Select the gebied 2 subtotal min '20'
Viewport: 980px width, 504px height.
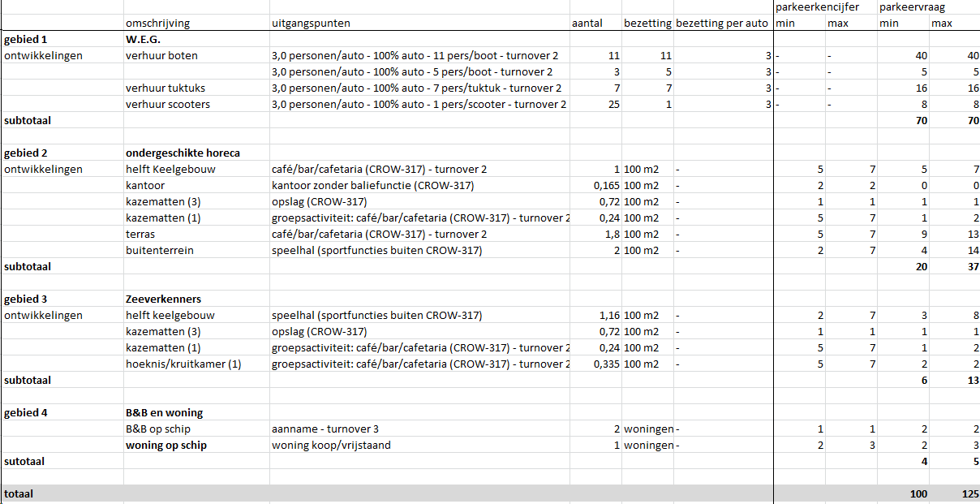click(921, 266)
